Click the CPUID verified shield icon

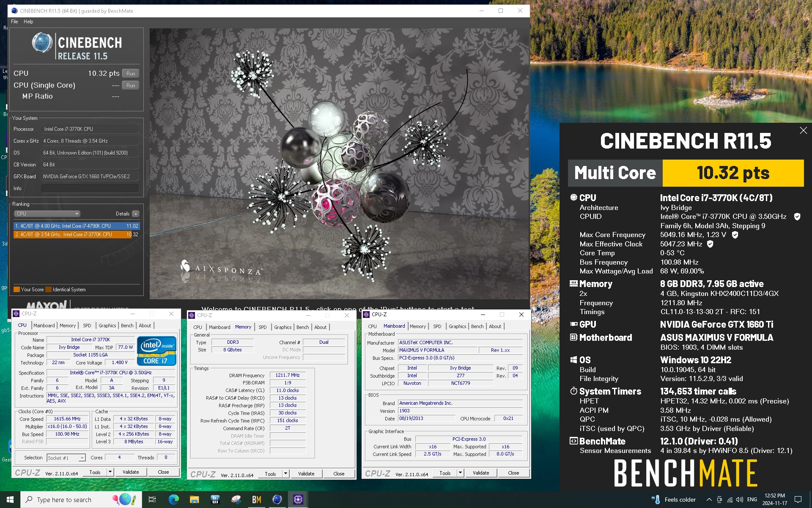(797, 217)
